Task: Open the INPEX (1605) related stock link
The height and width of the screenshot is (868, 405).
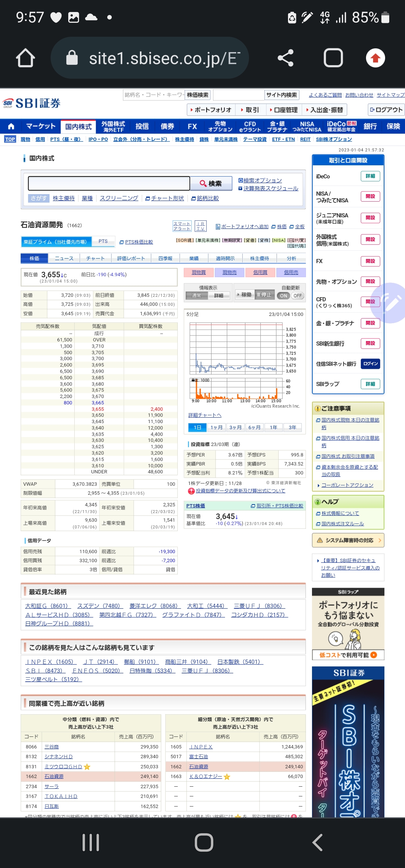Action: point(51,662)
